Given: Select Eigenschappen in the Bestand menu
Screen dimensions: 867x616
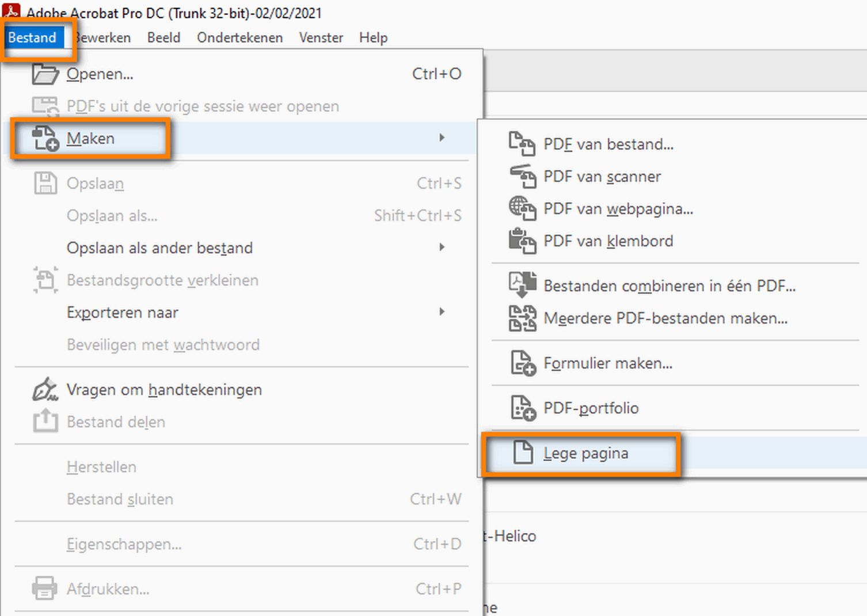Looking at the screenshot, I should [124, 544].
